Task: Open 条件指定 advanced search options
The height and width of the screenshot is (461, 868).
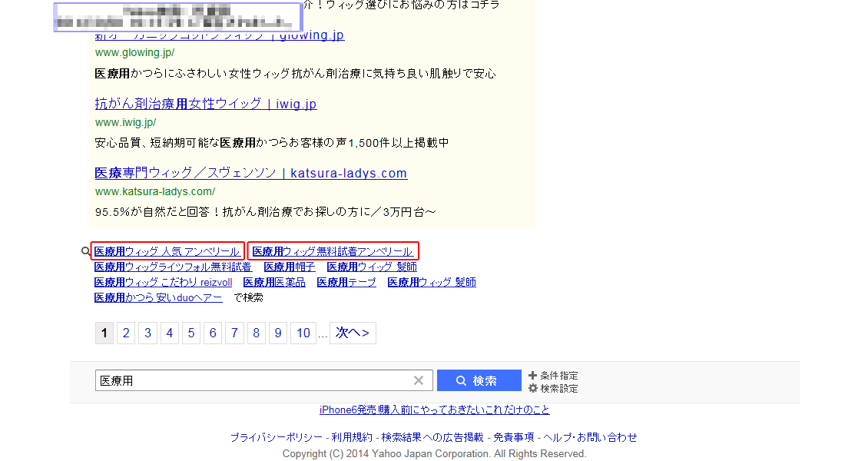Action: click(559, 375)
